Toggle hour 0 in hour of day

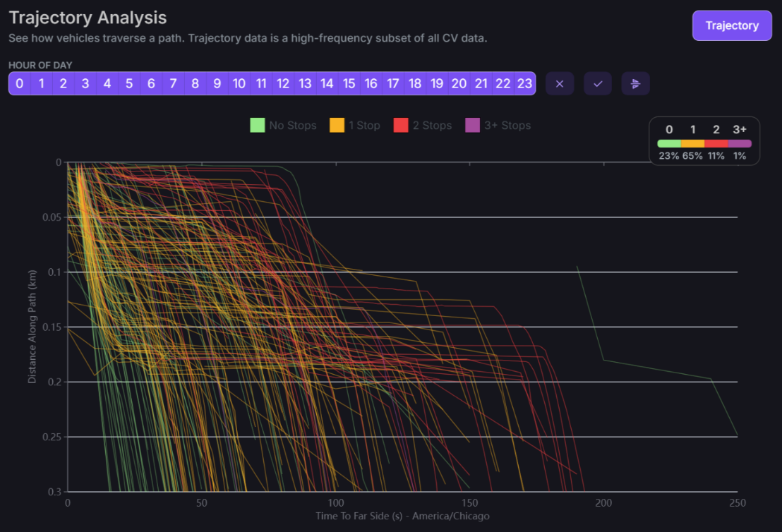tap(20, 84)
